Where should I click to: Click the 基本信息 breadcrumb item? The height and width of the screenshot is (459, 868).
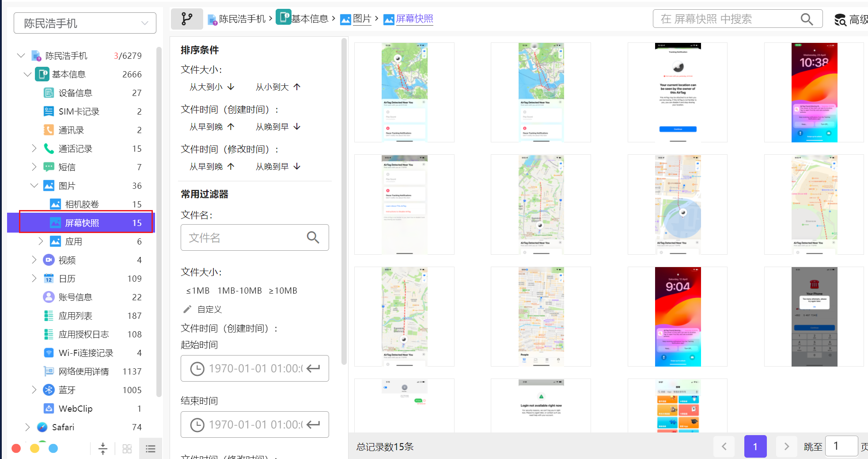pos(309,19)
